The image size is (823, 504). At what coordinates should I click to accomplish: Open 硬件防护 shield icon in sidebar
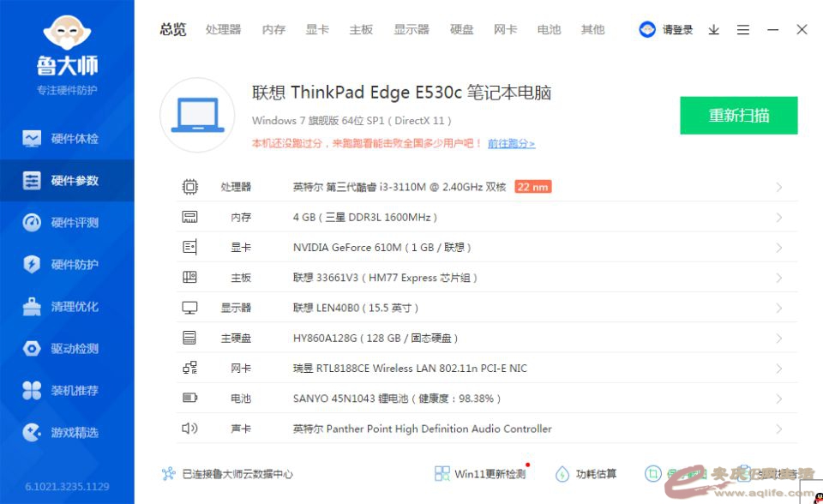(32, 265)
